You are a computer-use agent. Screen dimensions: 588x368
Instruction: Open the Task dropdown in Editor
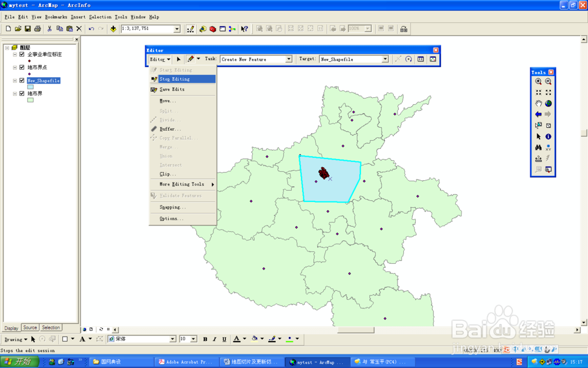point(289,59)
